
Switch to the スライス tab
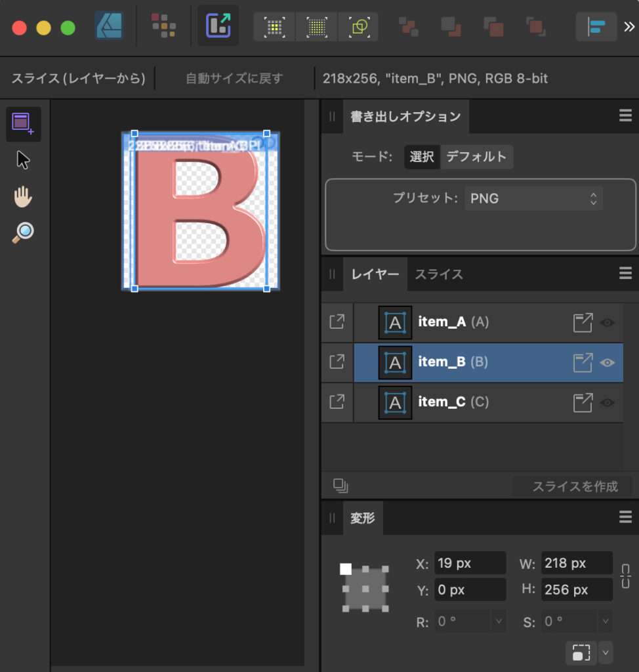(438, 274)
